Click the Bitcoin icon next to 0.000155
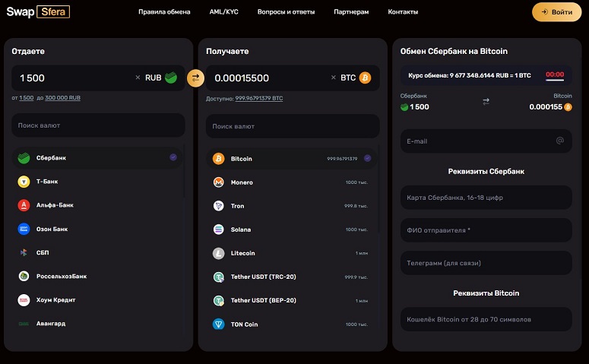 click(568, 107)
